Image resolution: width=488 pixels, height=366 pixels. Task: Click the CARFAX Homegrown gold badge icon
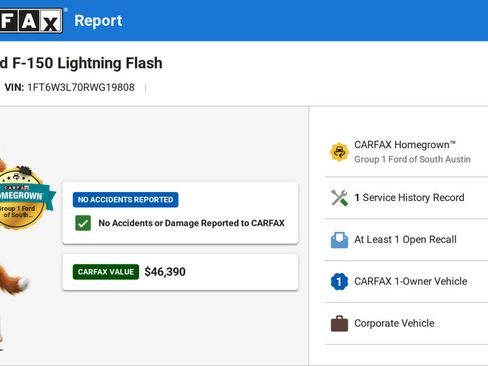click(339, 152)
